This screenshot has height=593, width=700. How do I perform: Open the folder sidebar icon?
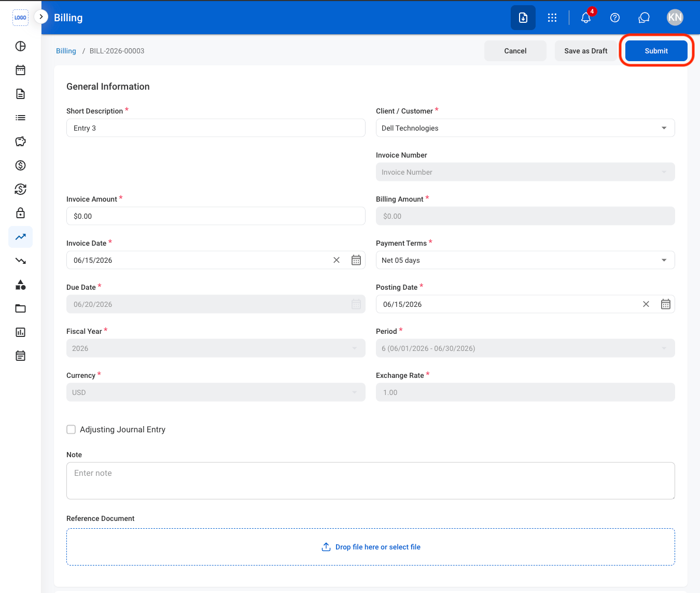tap(20, 308)
